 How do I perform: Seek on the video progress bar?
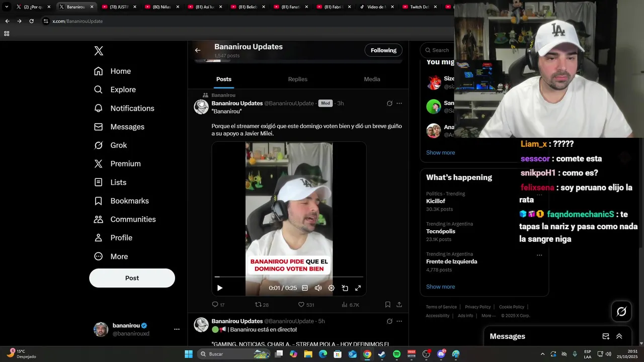(x=289, y=277)
